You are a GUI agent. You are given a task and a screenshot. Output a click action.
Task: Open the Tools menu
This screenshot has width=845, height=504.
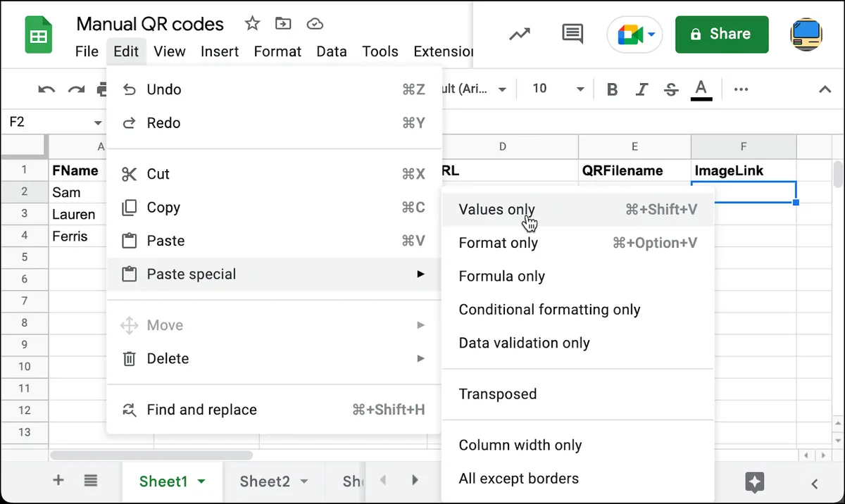380,51
